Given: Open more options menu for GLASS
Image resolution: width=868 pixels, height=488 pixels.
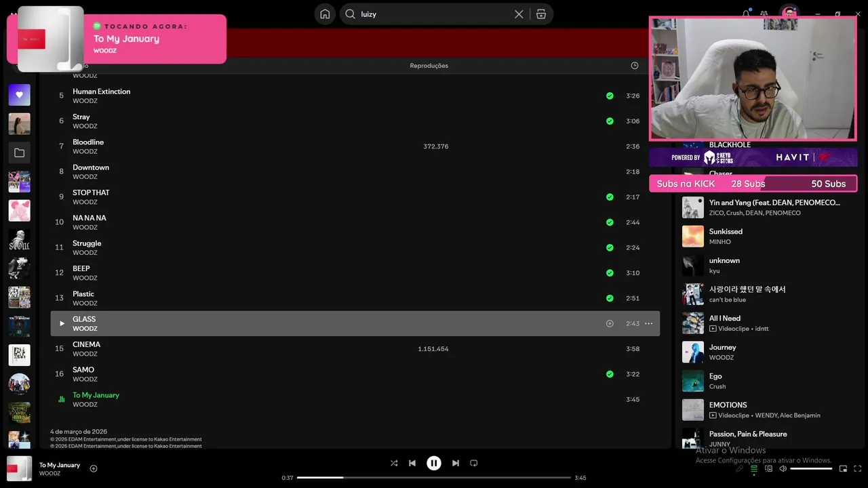Looking at the screenshot, I should [648, 323].
